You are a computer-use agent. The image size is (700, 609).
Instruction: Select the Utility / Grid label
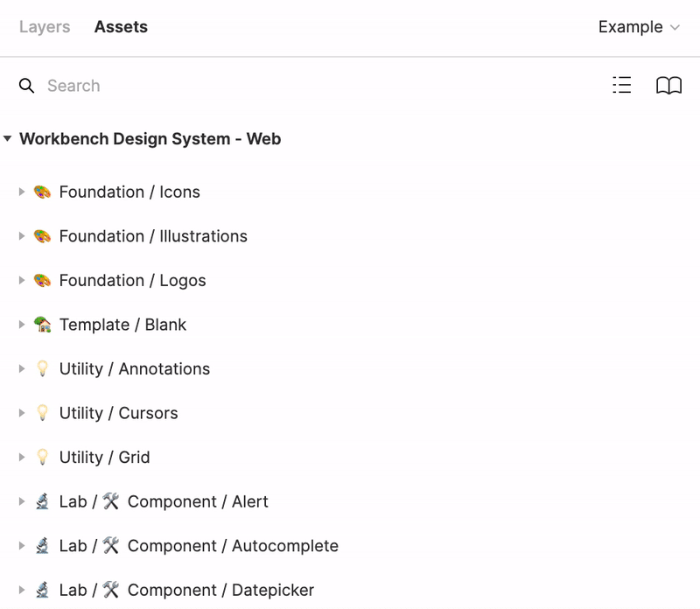[104, 458]
